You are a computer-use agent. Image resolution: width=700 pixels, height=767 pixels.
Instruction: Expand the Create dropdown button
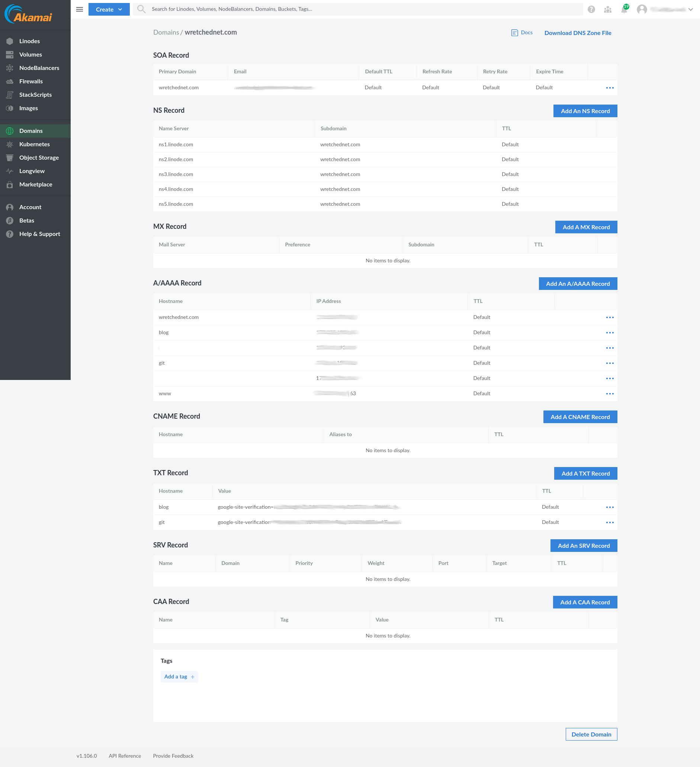coord(109,9)
